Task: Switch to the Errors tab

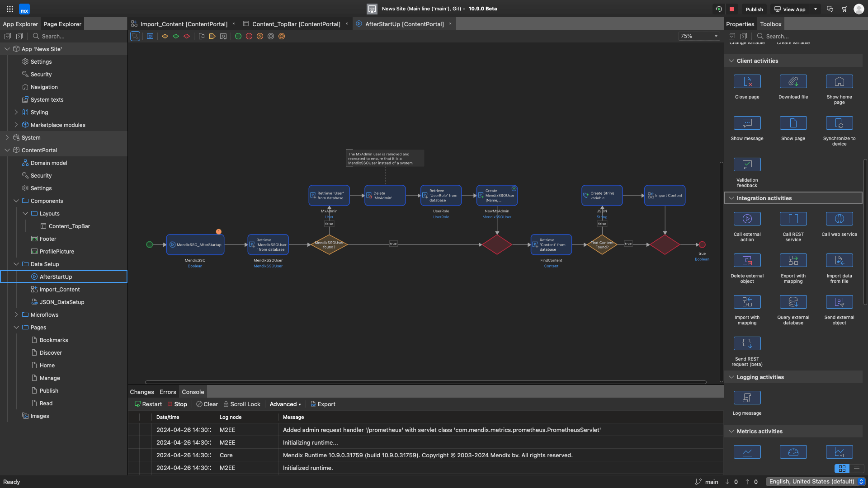Action: pyautogui.click(x=168, y=392)
